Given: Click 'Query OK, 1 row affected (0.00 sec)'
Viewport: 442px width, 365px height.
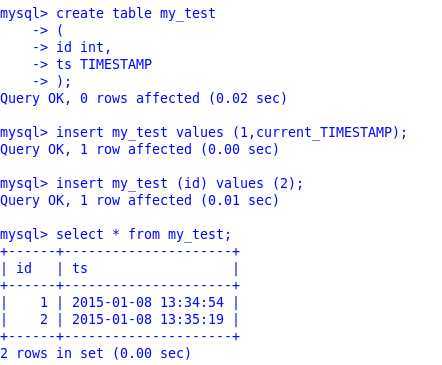Looking at the screenshot, I should point(139,150).
